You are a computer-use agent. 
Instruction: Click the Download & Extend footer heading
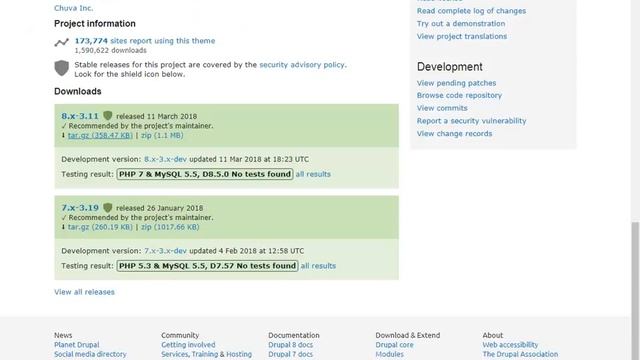408,335
